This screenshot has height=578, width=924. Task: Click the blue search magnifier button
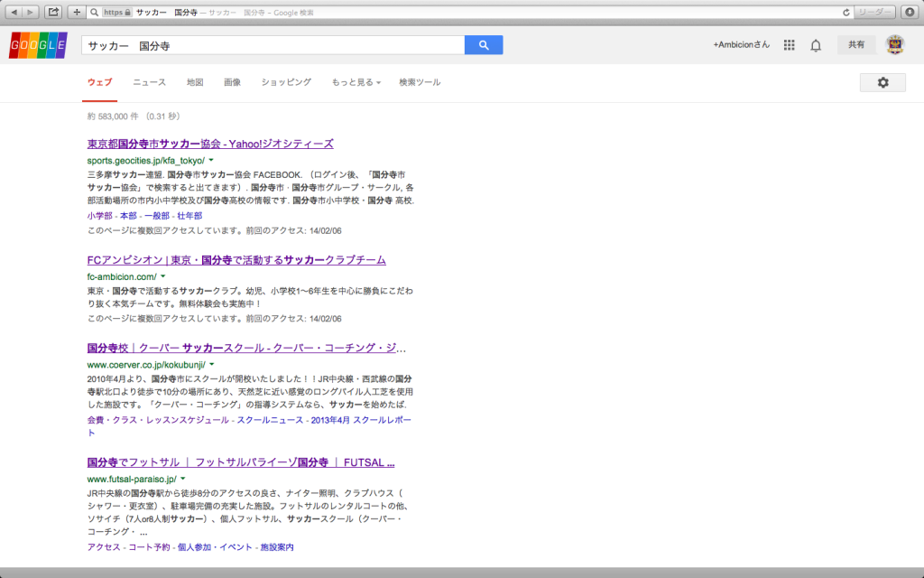tap(484, 45)
